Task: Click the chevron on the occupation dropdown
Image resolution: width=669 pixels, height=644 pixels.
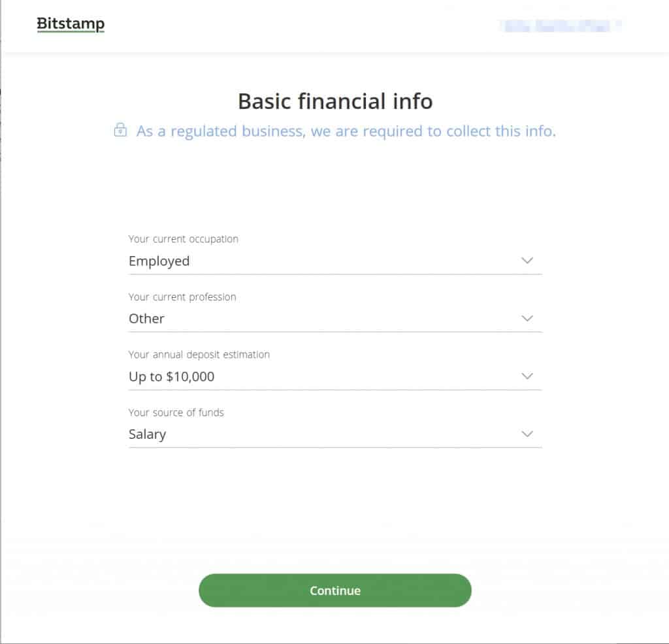Action: tap(527, 260)
